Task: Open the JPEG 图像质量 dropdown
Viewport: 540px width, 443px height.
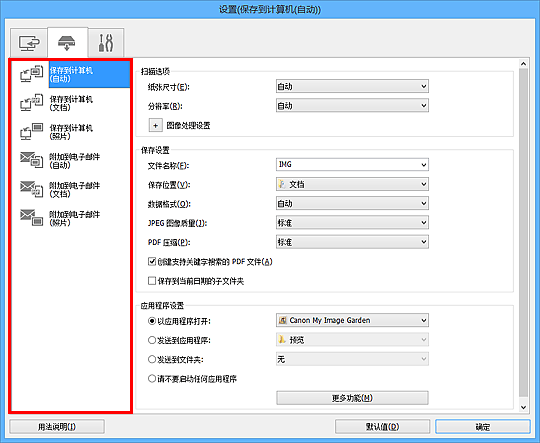Action: coord(352,223)
